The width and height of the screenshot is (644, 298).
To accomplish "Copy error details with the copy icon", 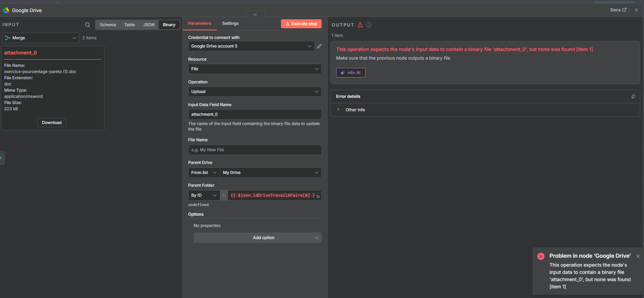I will (633, 96).
